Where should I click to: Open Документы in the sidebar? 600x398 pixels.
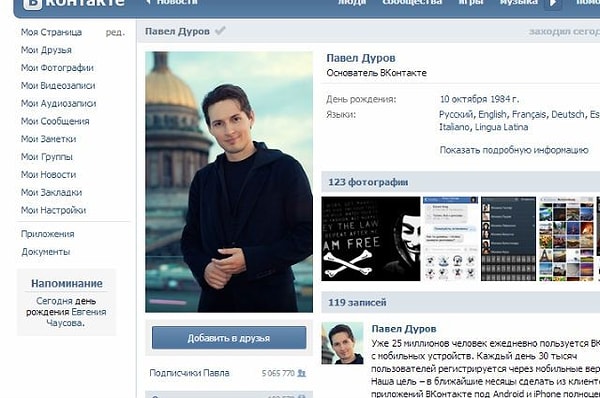[46, 252]
